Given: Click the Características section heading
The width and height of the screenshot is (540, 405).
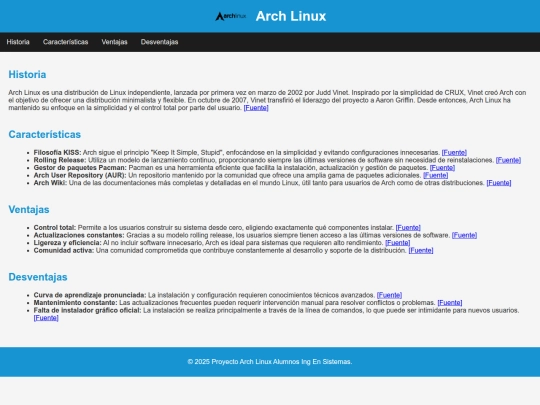Looking at the screenshot, I should click(45, 134).
